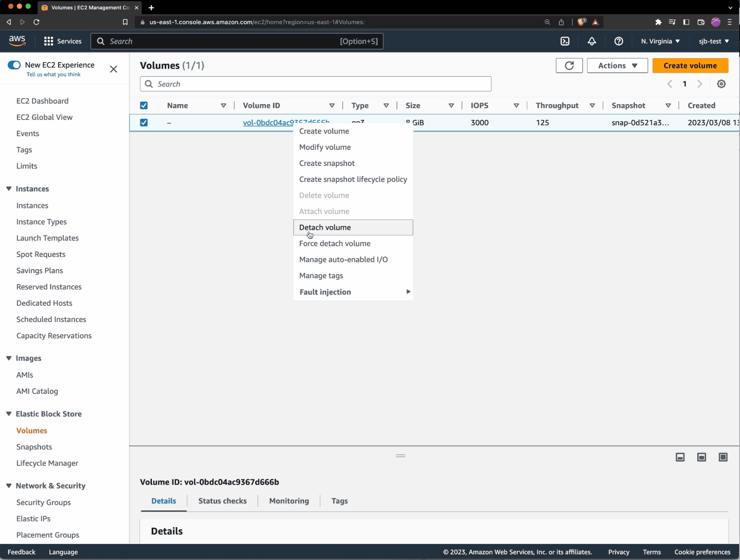This screenshot has width=740, height=560.
Task: Open the browser profile avatar
Action: point(716,22)
